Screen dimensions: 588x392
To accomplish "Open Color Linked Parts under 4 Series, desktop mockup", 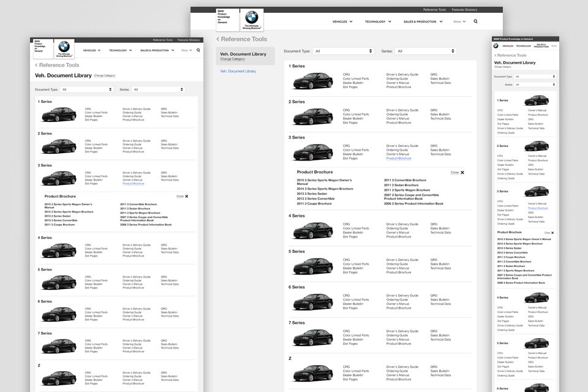I will [x=356, y=228].
